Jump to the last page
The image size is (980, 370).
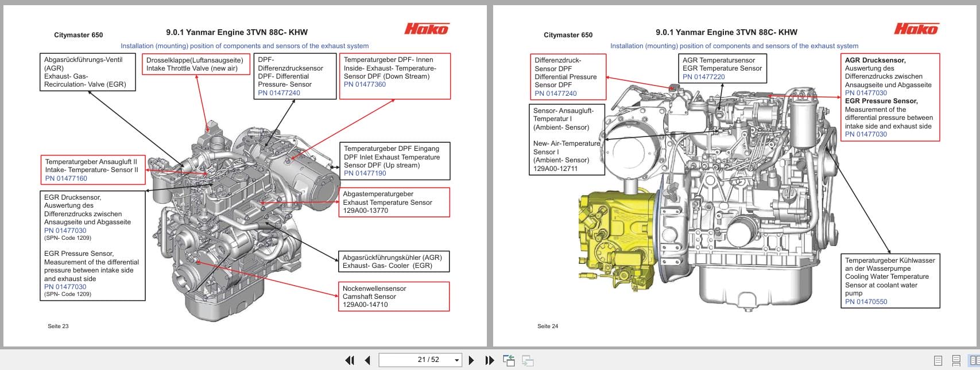[490, 360]
